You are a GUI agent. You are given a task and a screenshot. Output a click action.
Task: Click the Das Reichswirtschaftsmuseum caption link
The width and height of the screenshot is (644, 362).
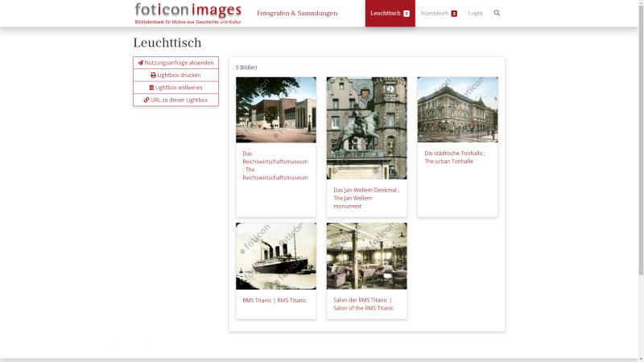coord(275,166)
